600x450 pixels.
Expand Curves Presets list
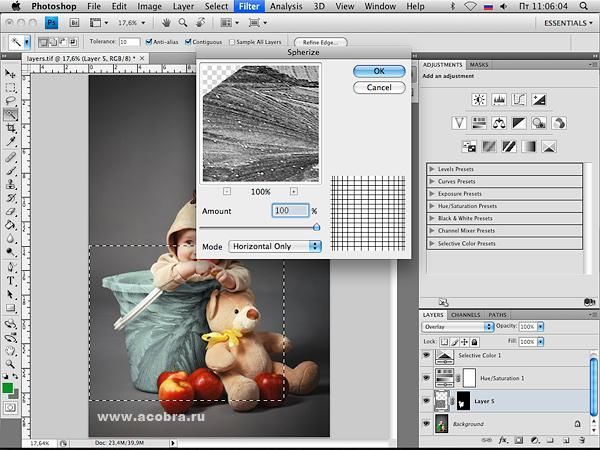pos(432,182)
